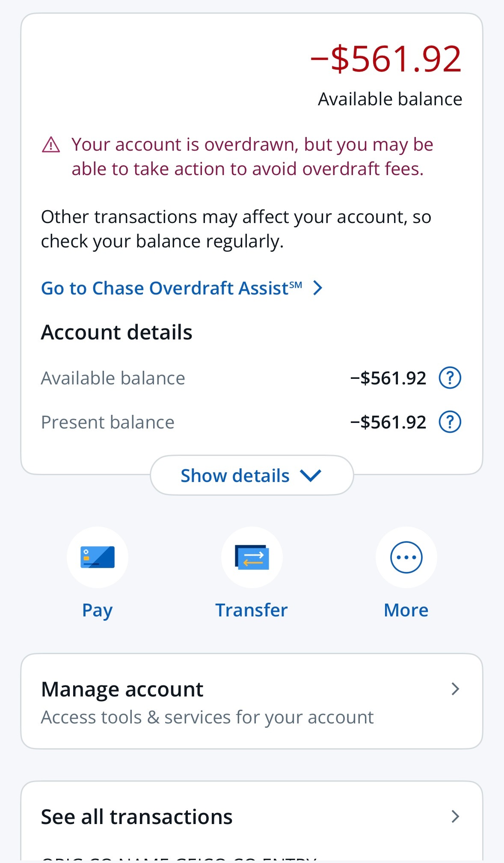The width and height of the screenshot is (504, 863).
Task: Tap the Transfer arrows icon
Action: pyautogui.click(x=252, y=557)
